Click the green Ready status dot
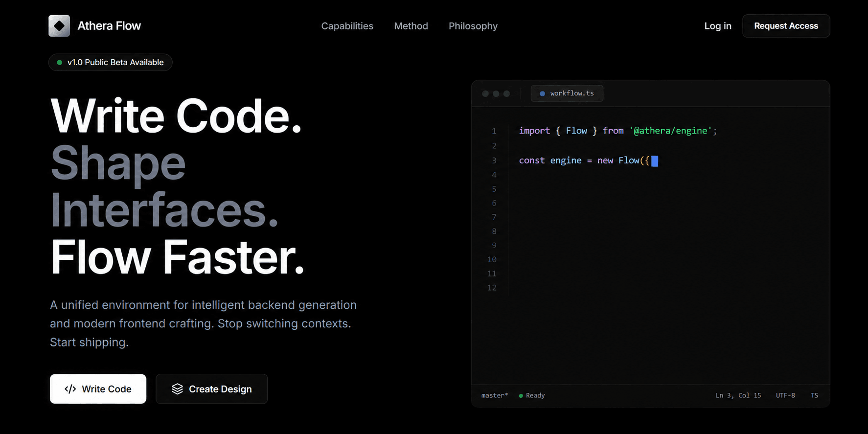The image size is (868, 434). click(521, 395)
